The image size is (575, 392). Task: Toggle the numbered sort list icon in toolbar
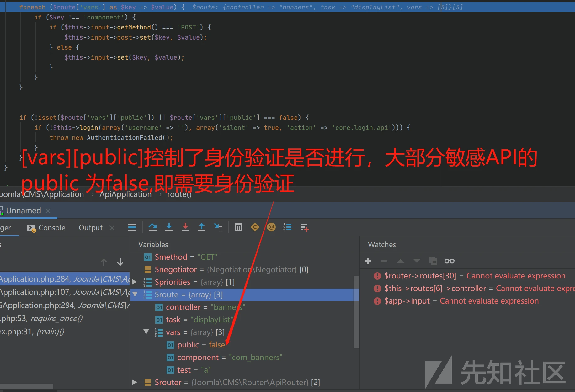(x=287, y=227)
